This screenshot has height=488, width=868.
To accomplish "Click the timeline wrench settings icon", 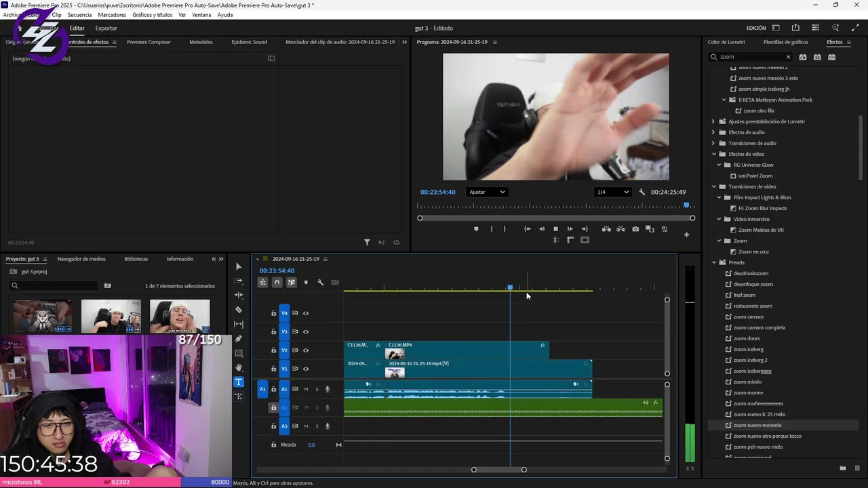I will point(320,283).
